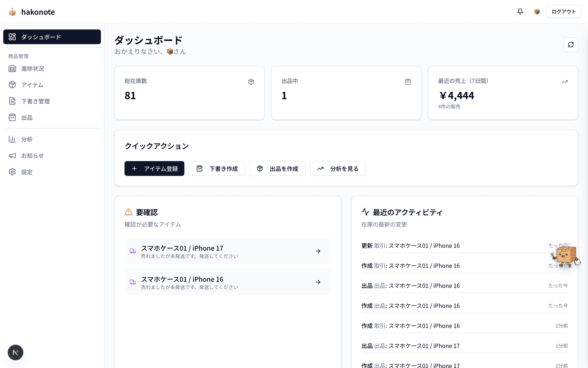Open お知らせ notifications page

click(32, 155)
